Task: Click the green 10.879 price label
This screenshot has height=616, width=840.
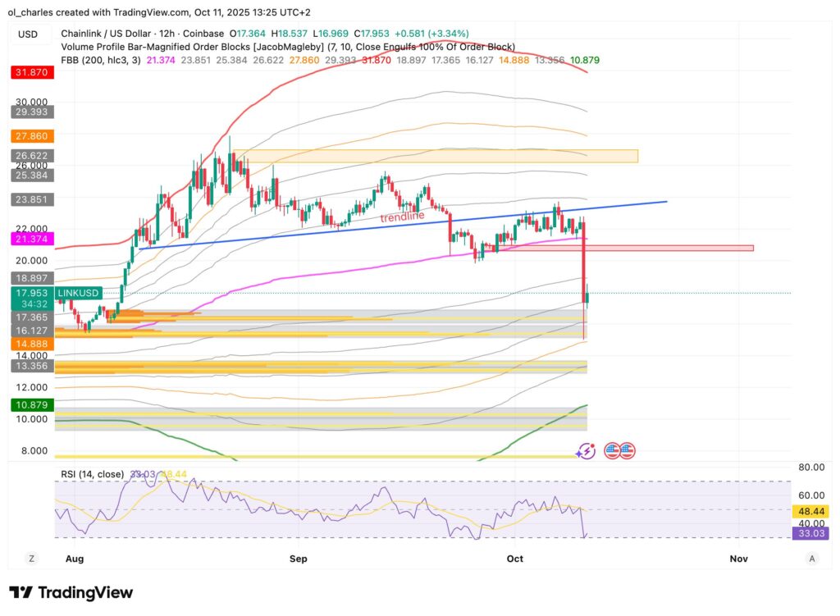Action: 32,405
